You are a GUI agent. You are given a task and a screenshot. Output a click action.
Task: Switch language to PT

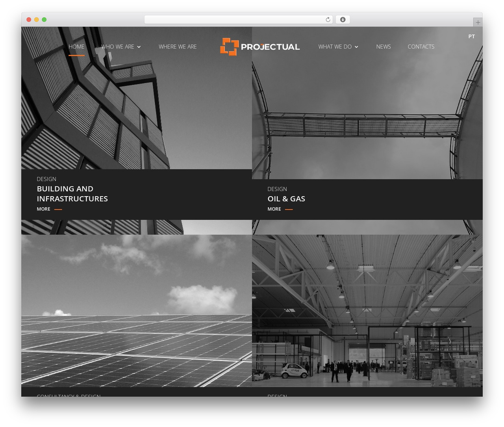472,36
